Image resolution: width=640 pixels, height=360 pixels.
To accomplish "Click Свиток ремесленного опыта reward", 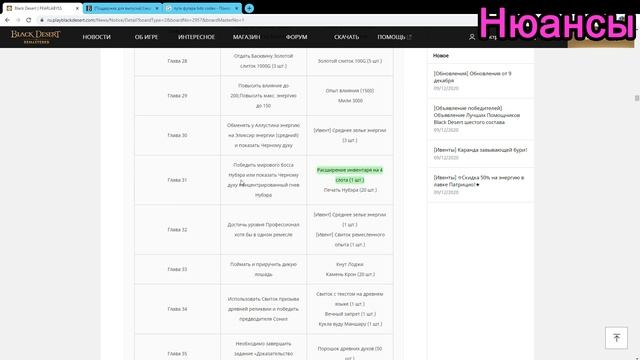I will 350,240.
